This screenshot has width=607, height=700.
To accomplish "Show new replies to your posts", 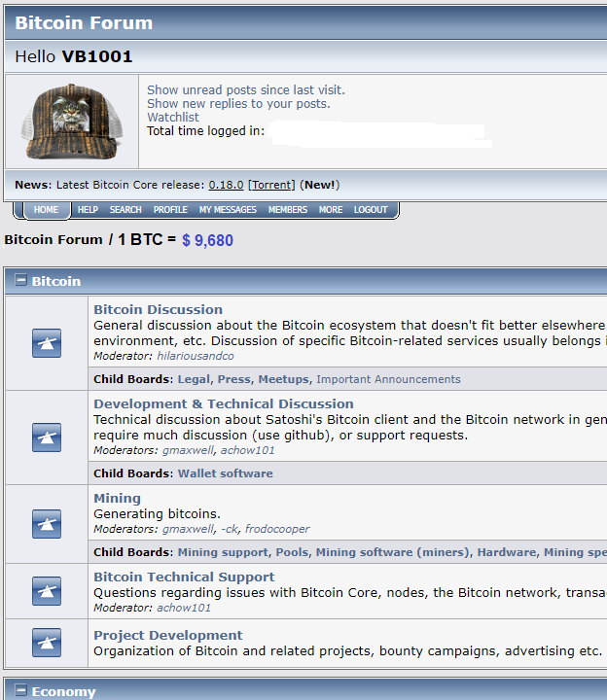I will point(238,104).
